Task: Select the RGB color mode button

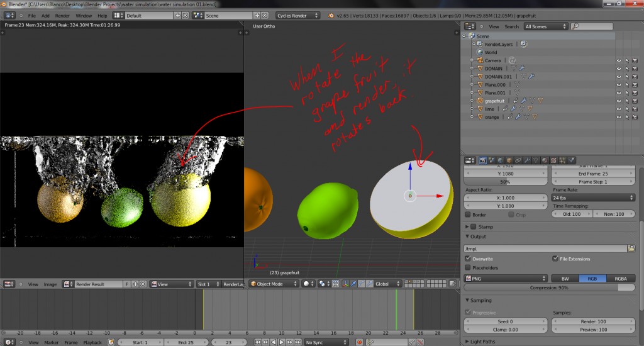Action: [592, 278]
